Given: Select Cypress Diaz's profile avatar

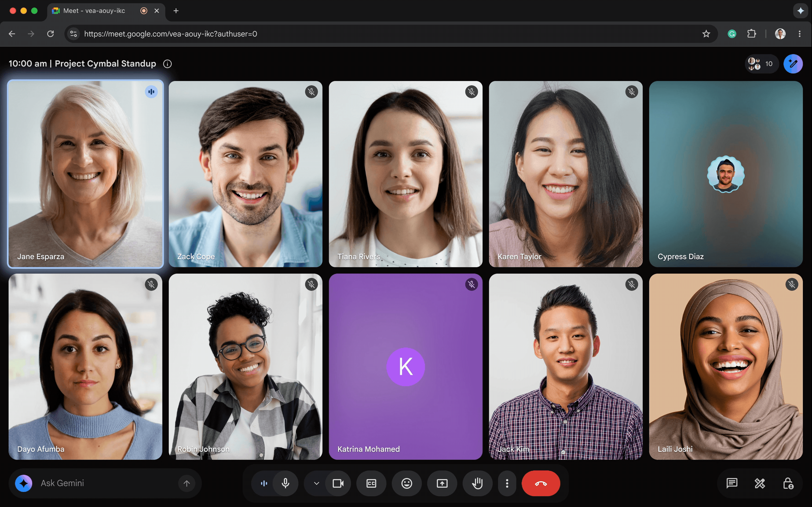Looking at the screenshot, I should pos(726,174).
